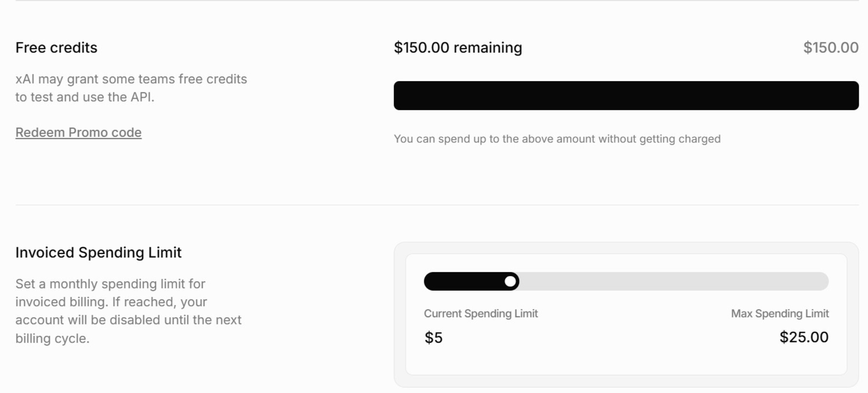Click the black free credits progress bar
The height and width of the screenshot is (393, 868).
coord(626,95)
